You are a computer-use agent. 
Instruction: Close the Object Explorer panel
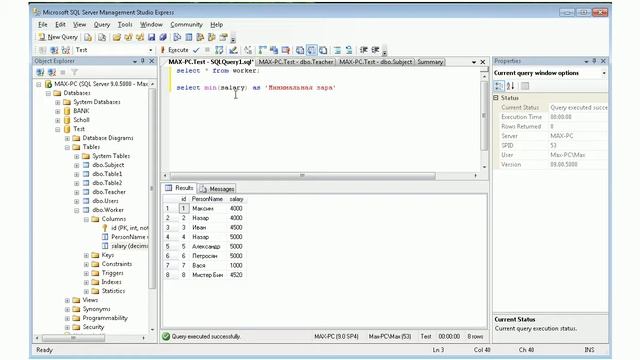pos(152,61)
